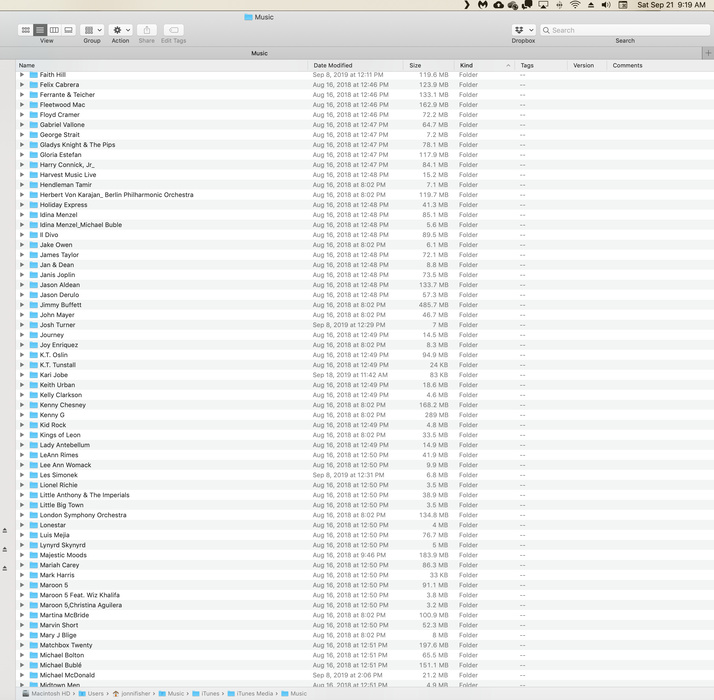Sort by the Kind column header

pyautogui.click(x=484, y=66)
